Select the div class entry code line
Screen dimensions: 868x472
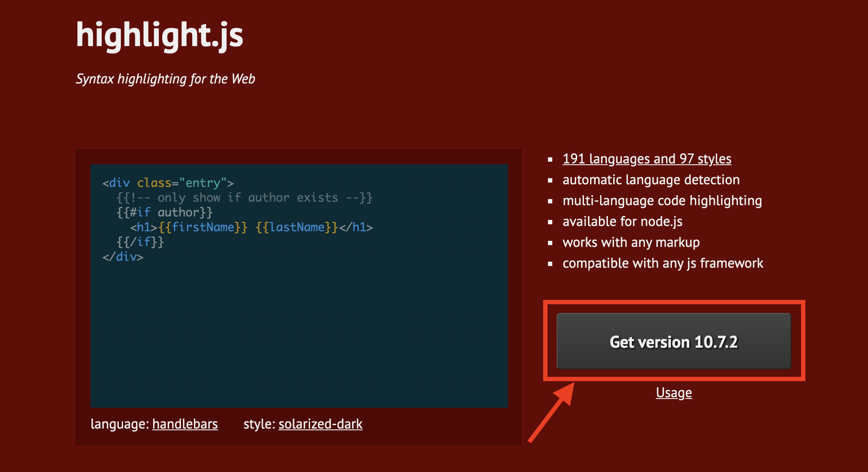(x=167, y=183)
